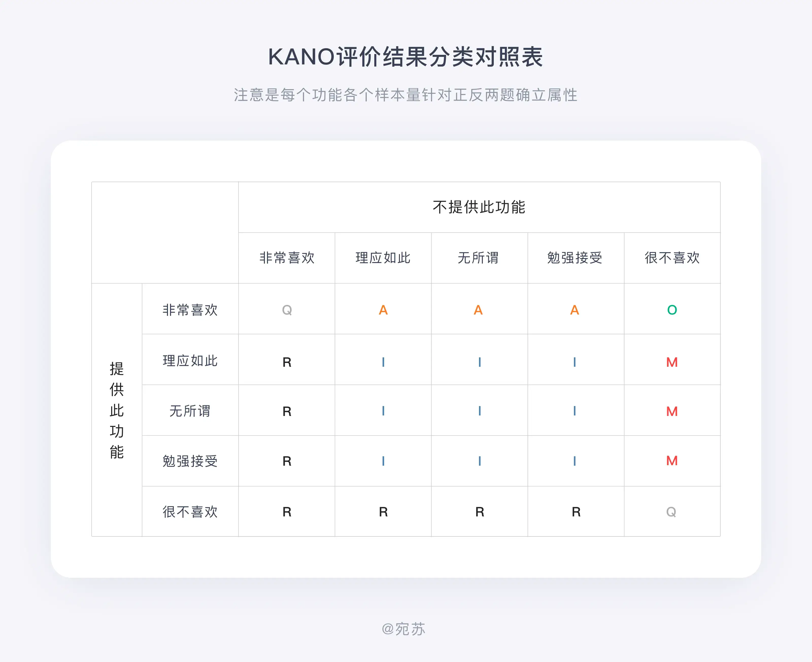This screenshot has width=812, height=662.
Task: Click the I cell at row 无所谓, column 无所谓
Action: (479, 411)
